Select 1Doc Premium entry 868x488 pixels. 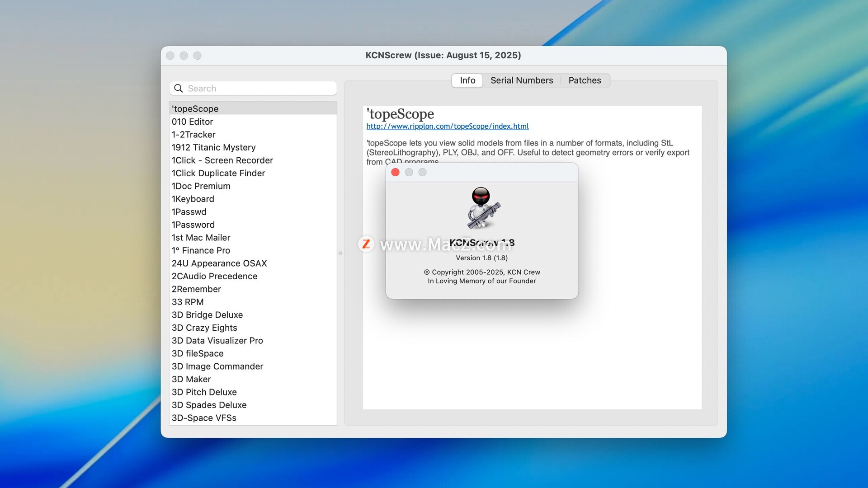coord(253,186)
